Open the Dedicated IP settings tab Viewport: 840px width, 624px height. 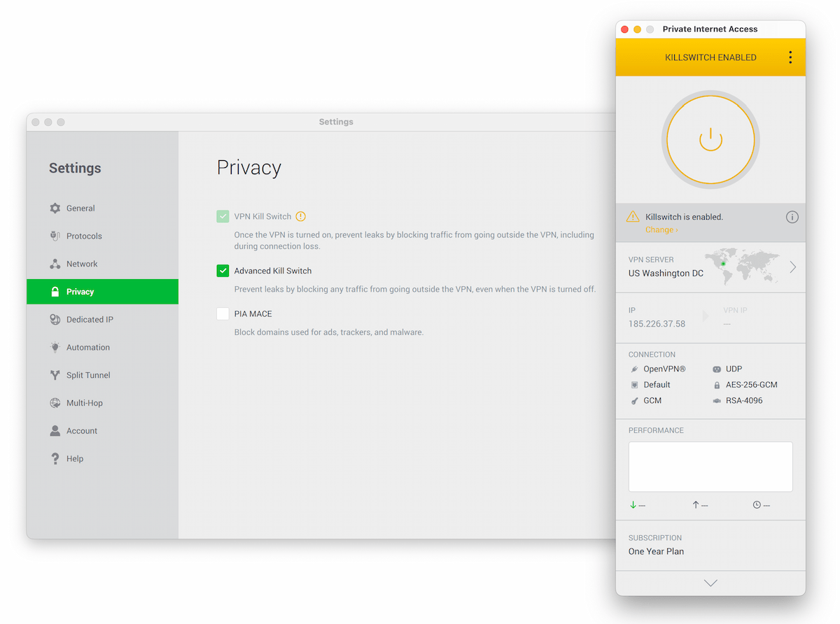click(x=102, y=320)
